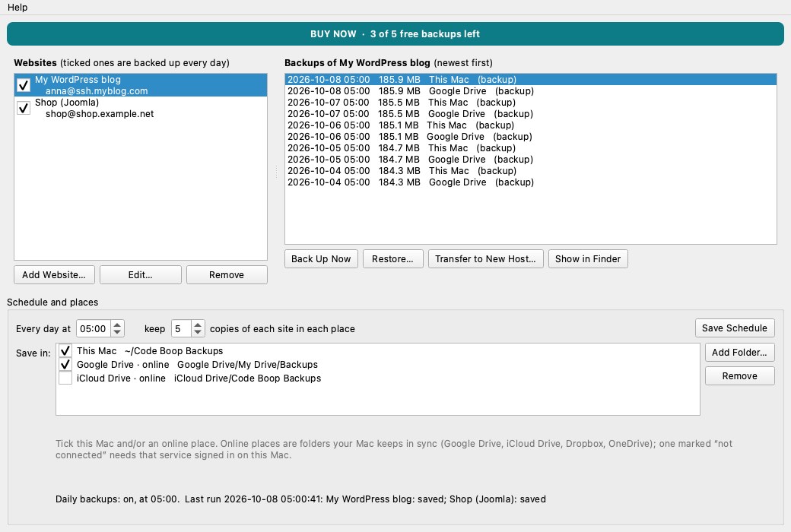Select 2026-10-08 This Mac backup row
This screenshot has width=791, height=532.
tap(531, 80)
